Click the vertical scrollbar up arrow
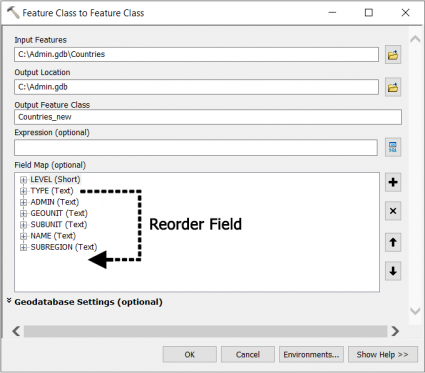The width and height of the screenshot is (425, 373). [415, 39]
